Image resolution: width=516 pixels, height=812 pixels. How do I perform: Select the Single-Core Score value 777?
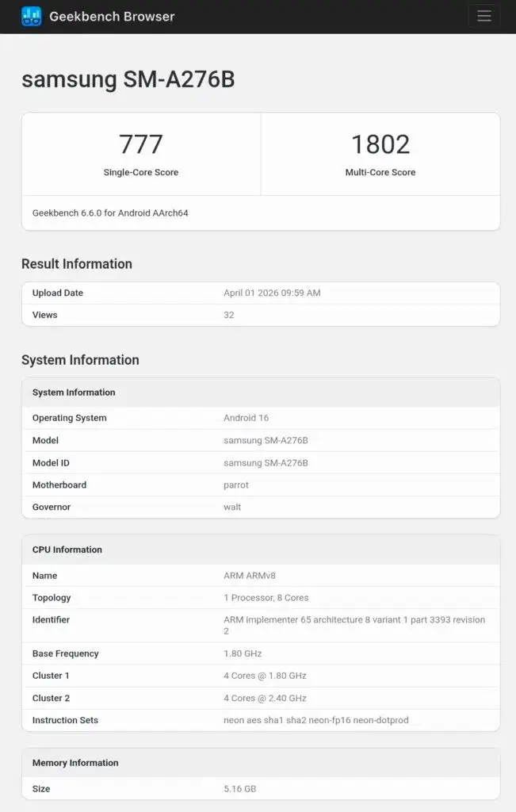(x=141, y=144)
